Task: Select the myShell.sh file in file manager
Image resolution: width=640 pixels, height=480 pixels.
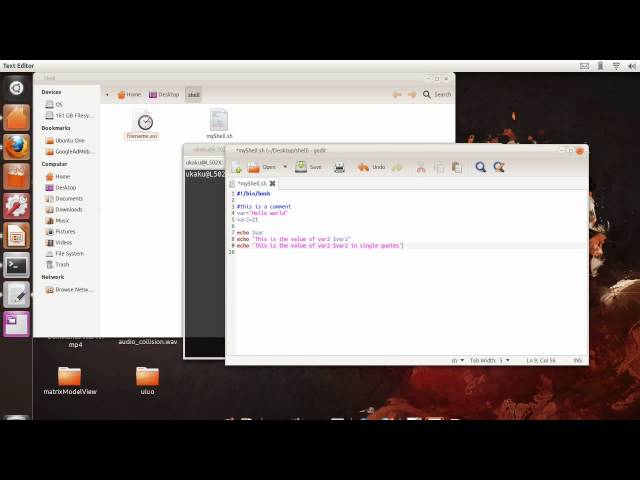Action: tap(219, 123)
